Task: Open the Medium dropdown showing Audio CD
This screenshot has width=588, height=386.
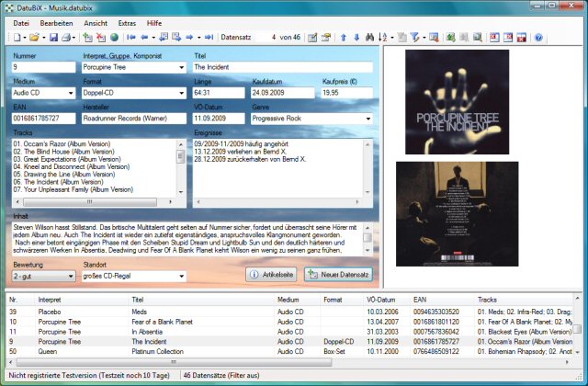Action: pyautogui.click(x=70, y=93)
